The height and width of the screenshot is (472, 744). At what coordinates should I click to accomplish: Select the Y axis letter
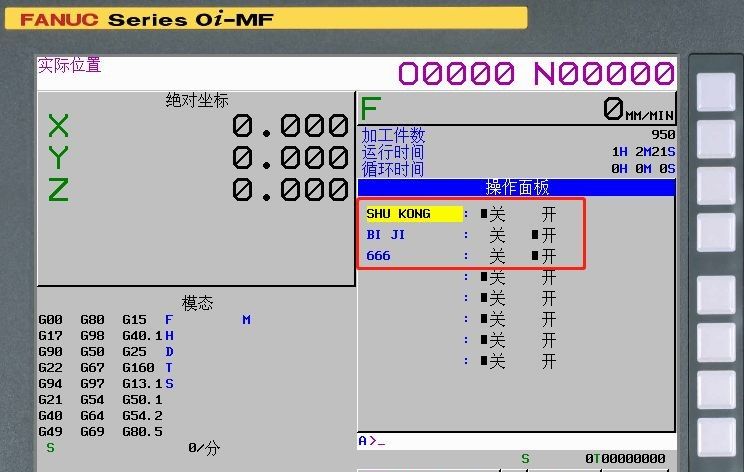tap(58, 157)
